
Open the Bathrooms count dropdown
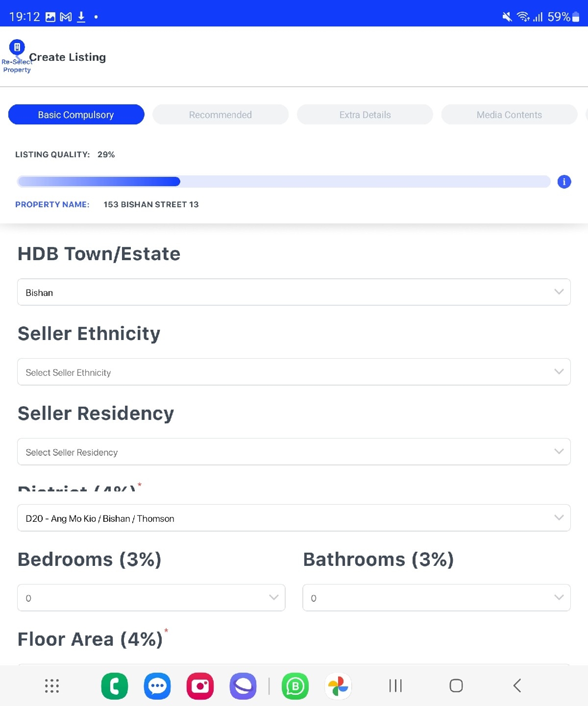coord(437,598)
